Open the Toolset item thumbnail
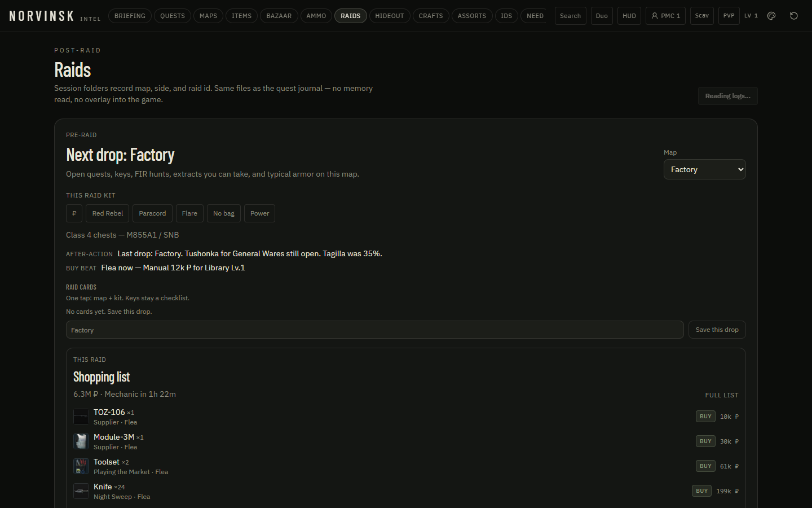Screen dimensions: 812x508 [x=81, y=466]
